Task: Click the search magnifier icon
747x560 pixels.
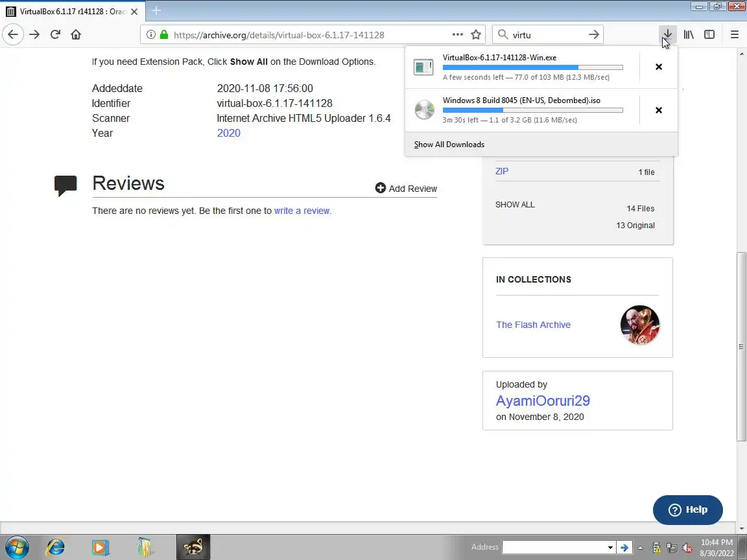Action: click(x=503, y=34)
